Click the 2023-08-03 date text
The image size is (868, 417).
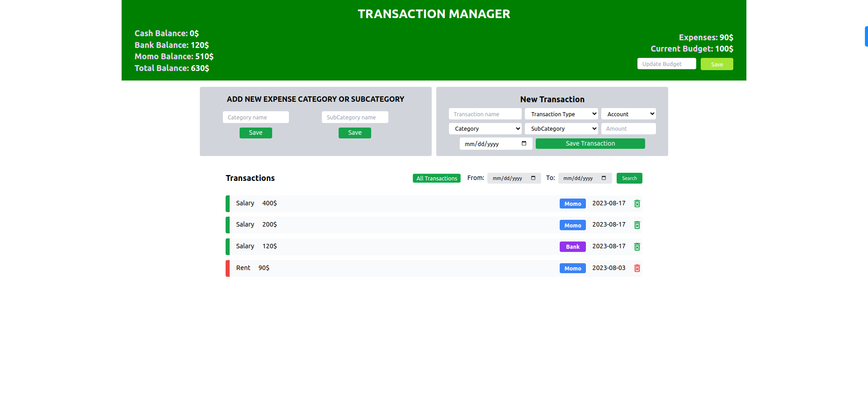tap(609, 268)
